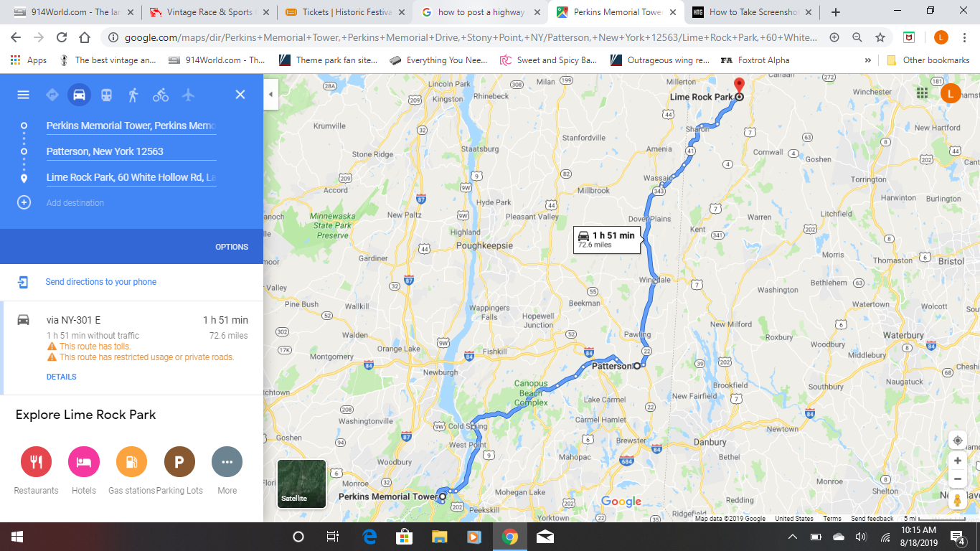Open Chrome from the Windows taskbar
This screenshot has height=551, width=980.
click(509, 537)
